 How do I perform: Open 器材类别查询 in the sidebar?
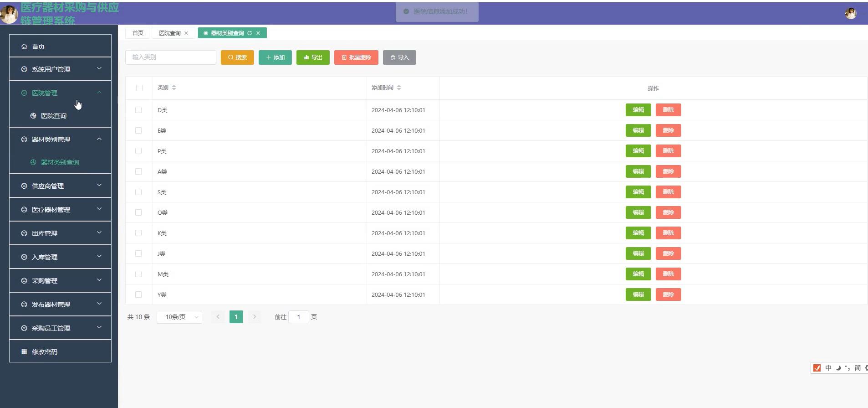tap(60, 162)
